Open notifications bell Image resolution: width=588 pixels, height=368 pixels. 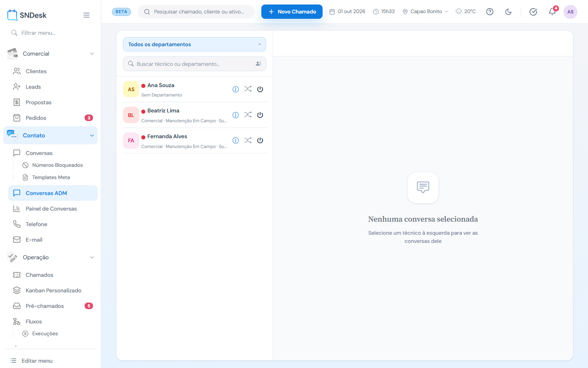[552, 12]
